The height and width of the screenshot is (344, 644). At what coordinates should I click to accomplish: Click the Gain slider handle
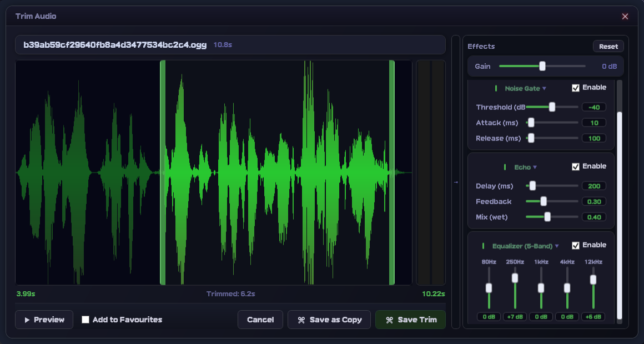(x=542, y=66)
